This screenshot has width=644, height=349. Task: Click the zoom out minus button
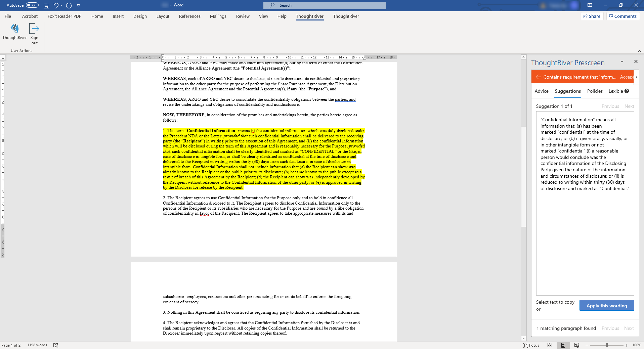[x=587, y=345]
